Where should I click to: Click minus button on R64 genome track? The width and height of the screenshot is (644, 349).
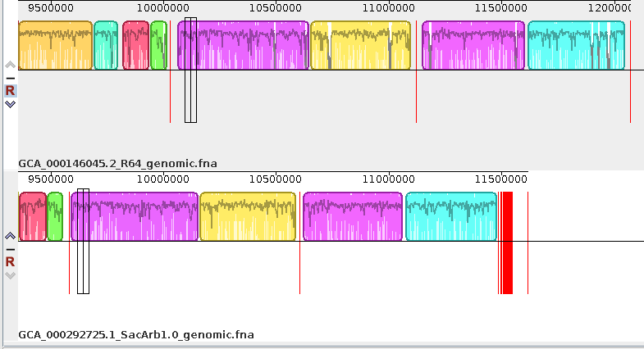point(10,78)
